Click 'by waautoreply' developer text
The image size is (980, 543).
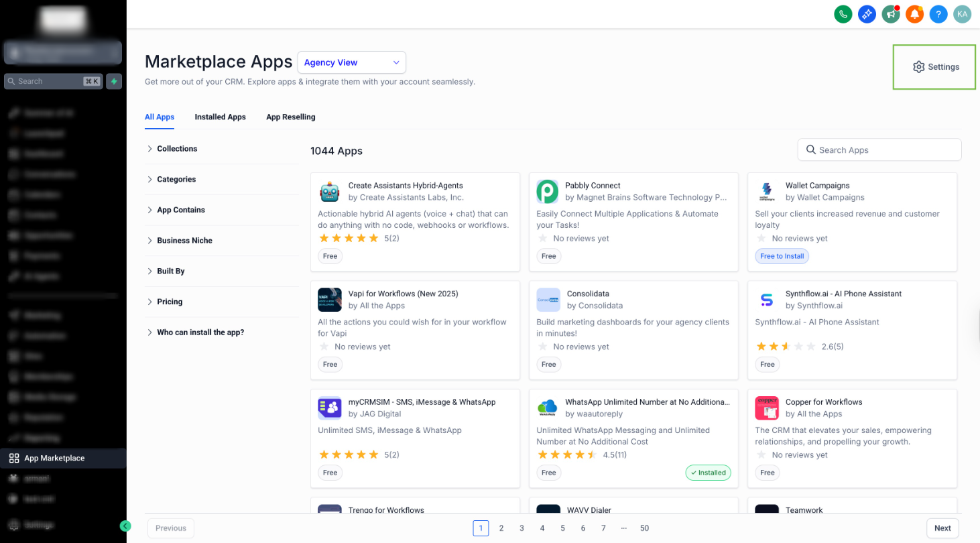pyautogui.click(x=594, y=414)
